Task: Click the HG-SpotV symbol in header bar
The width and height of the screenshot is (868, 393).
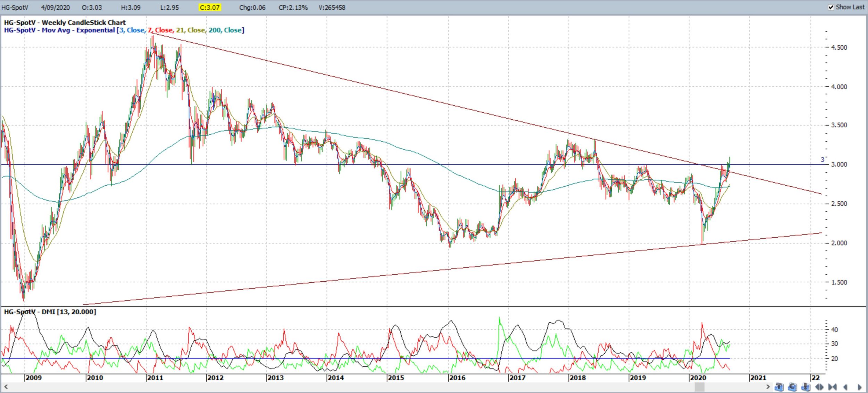Action: point(15,7)
